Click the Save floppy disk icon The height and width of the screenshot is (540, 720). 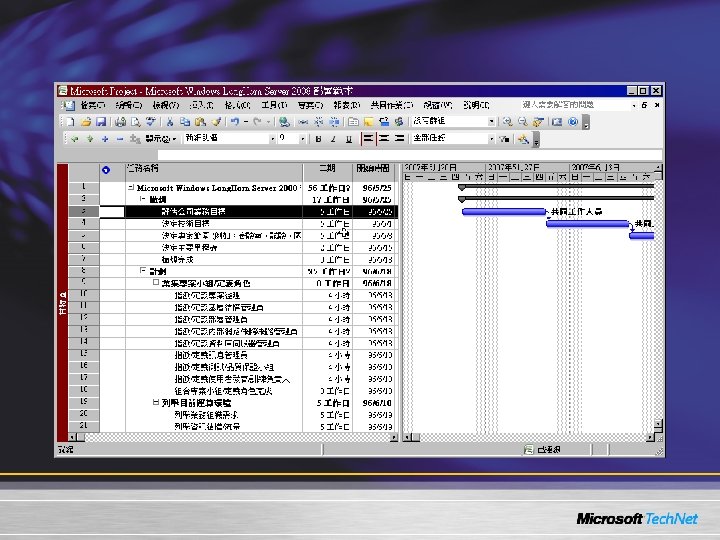[101, 122]
